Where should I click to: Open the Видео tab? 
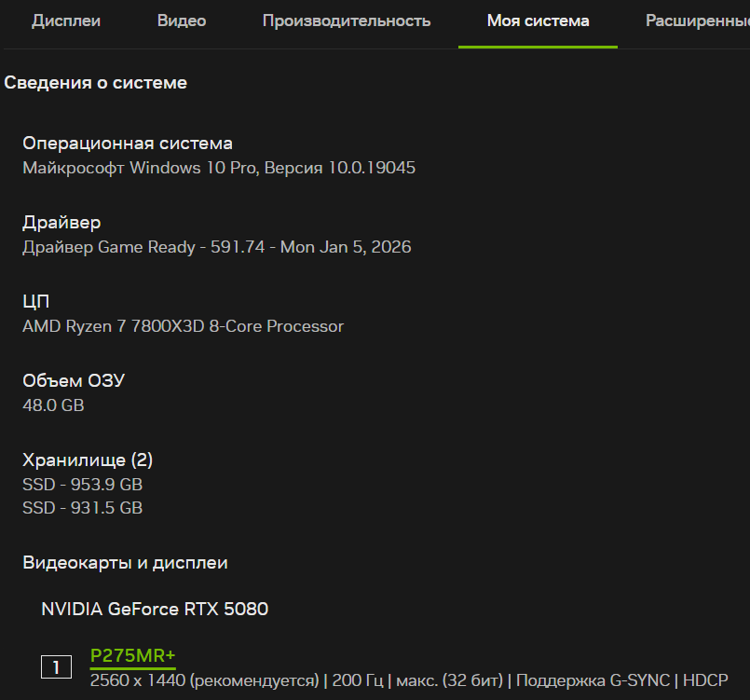click(x=182, y=21)
